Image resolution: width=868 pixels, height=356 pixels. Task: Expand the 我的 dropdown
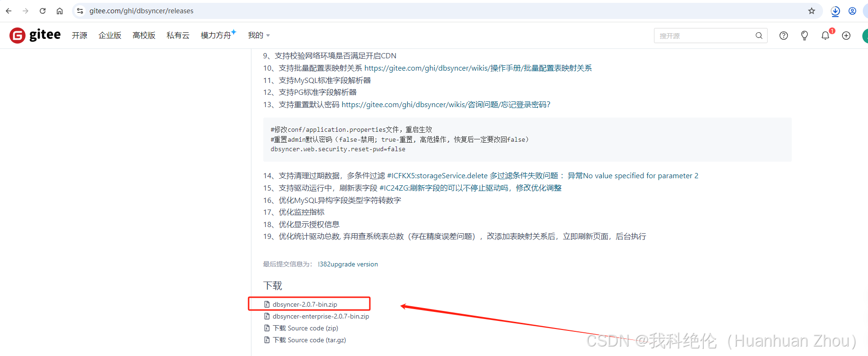pyautogui.click(x=259, y=36)
